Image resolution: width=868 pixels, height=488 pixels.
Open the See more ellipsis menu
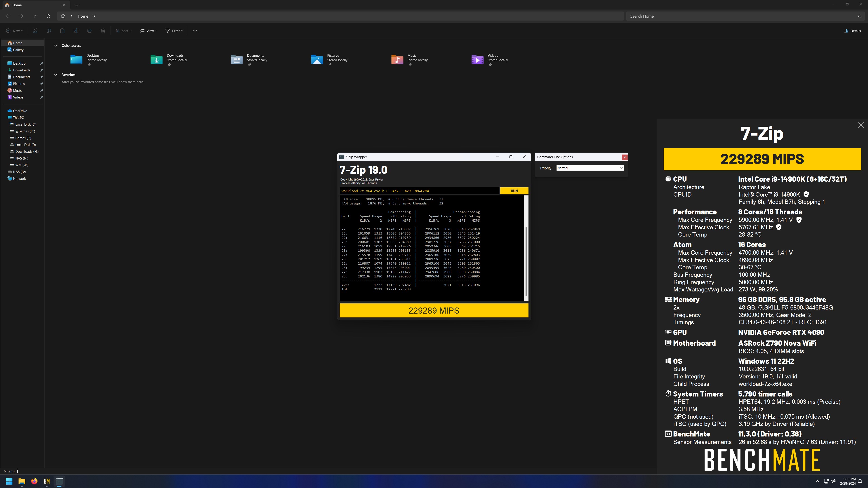195,31
